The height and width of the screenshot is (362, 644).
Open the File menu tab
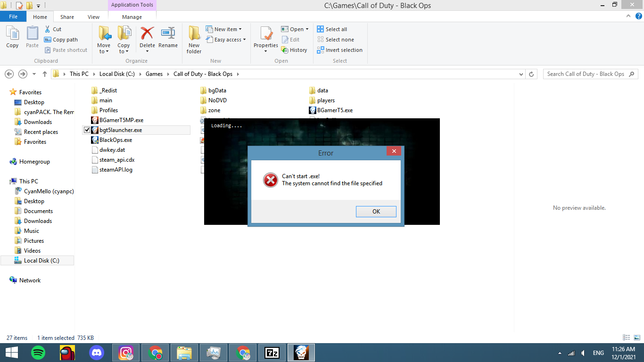pos(13,16)
